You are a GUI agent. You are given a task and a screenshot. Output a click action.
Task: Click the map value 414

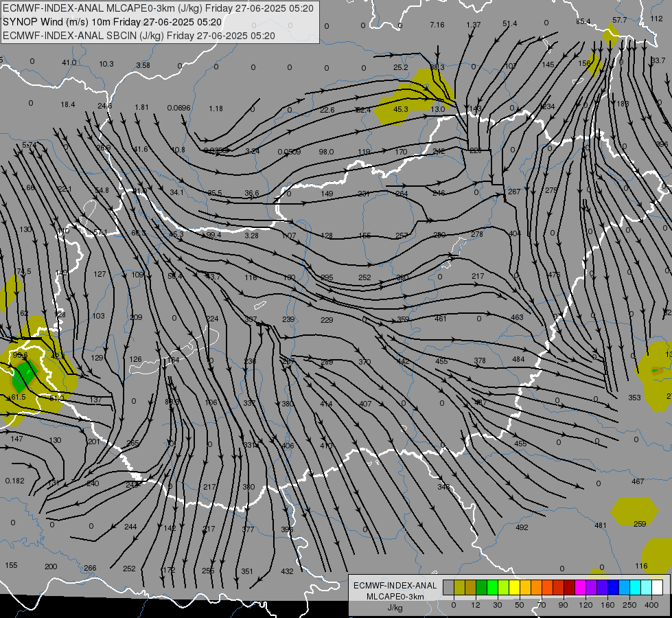[x=326, y=404]
